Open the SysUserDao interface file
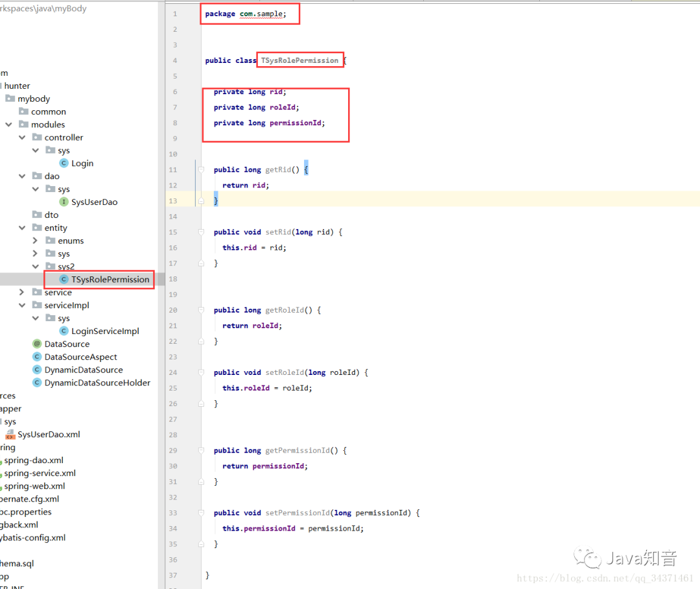The width and height of the screenshot is (700, 589). pos(94,202)
